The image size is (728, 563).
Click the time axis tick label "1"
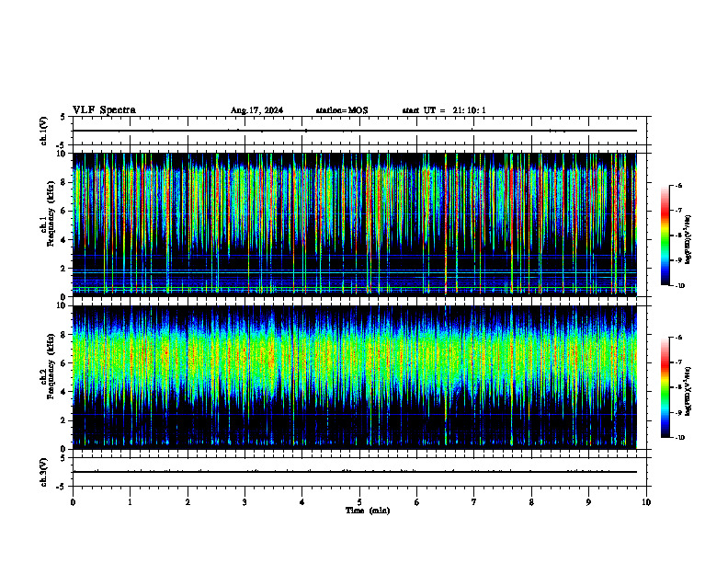point(130,502)
